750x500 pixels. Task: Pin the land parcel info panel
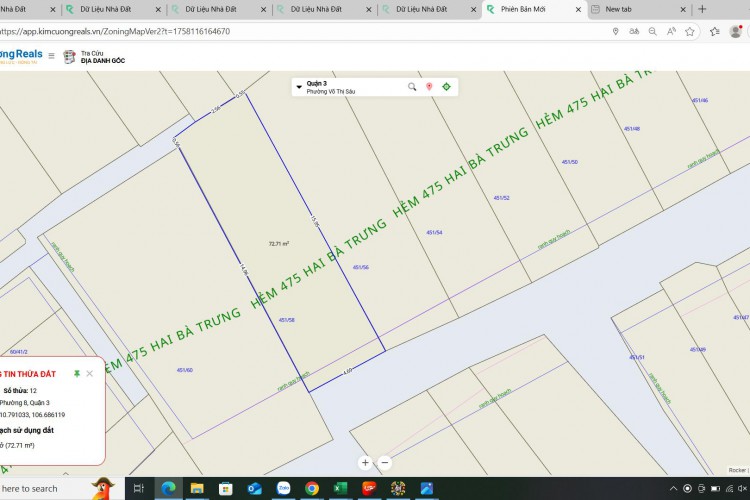pyautogui.click(x=77, y=373)
